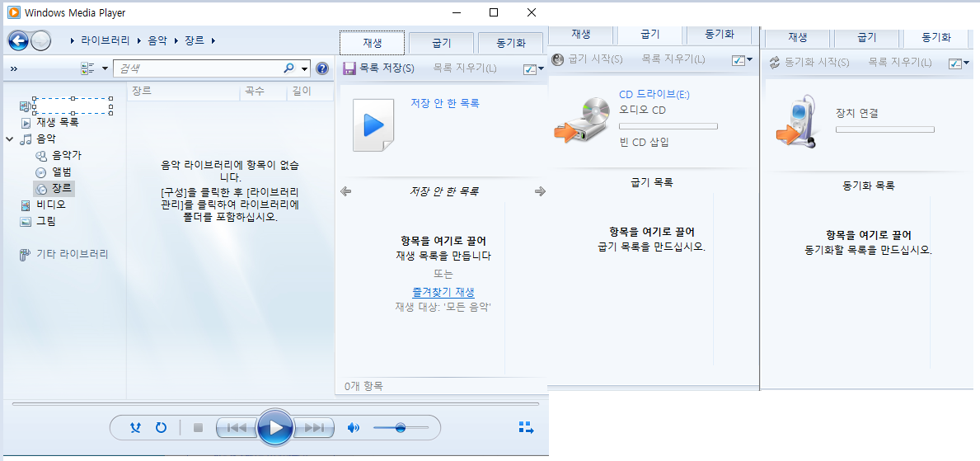Click breadcrumb arrow before 라이브러리
The image size is (980, 461).
coord(73,41)
